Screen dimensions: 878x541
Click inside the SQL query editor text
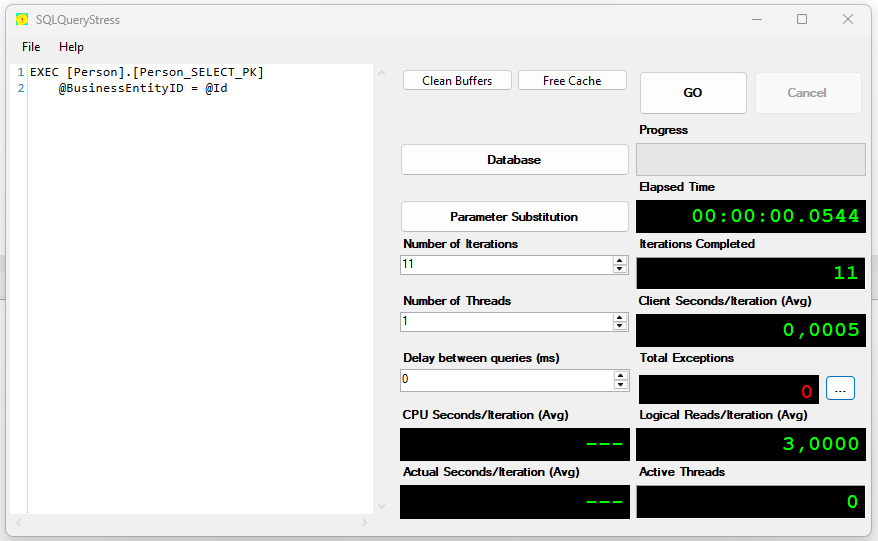[x=200, y=250]
